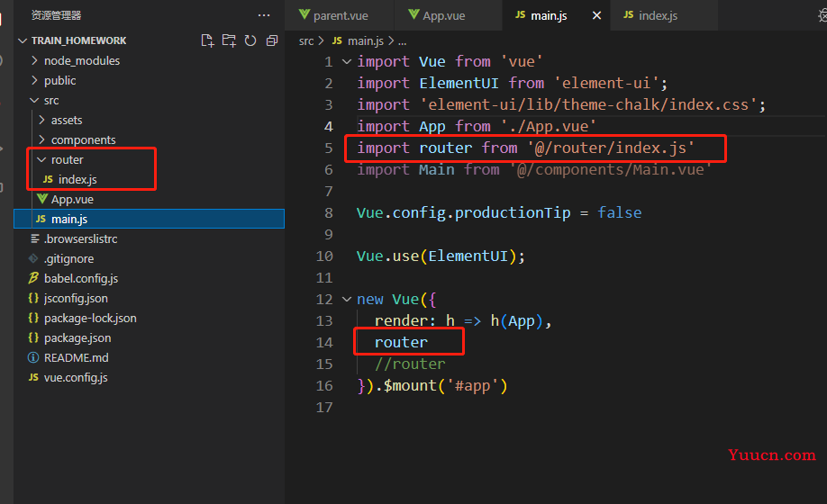Select main.js in the file tree

tap(149, 219)
